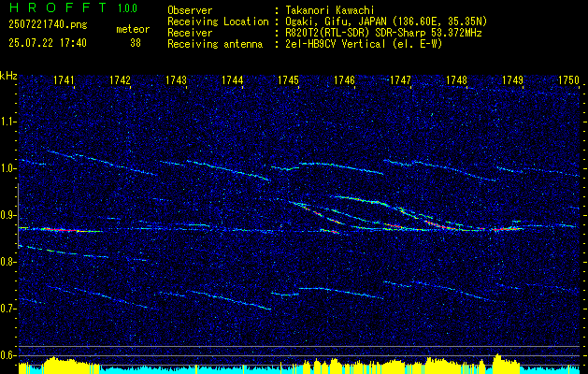
Task: Click the Receiver label
Action: [190, 33]
